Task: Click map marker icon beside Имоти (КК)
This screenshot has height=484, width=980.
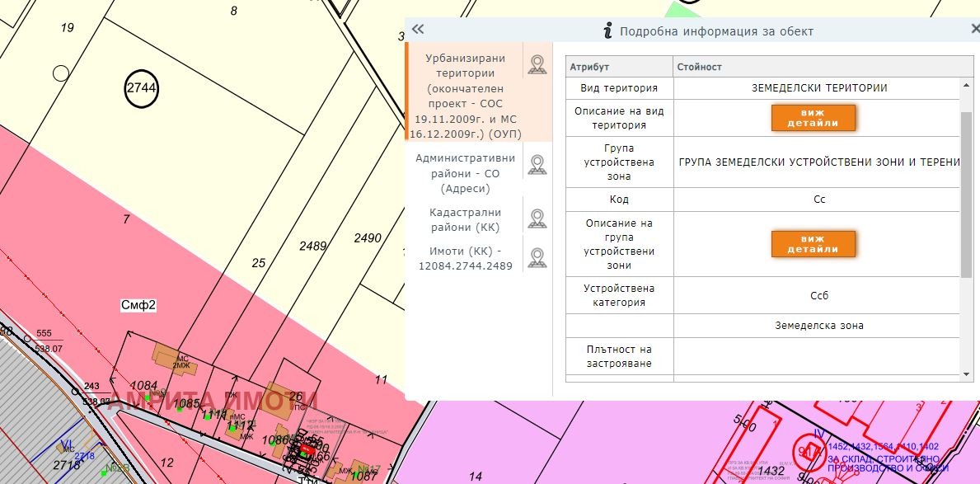Action: coord(537,257)
